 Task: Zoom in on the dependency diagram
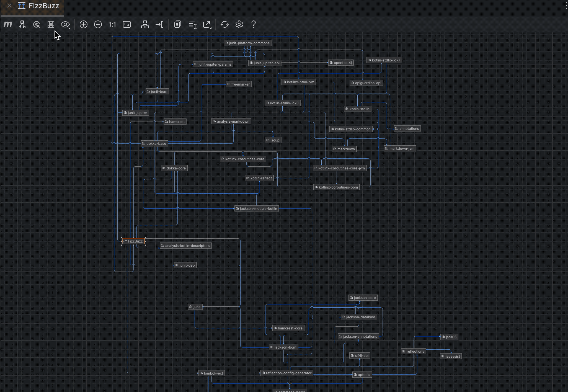point(83,24)
